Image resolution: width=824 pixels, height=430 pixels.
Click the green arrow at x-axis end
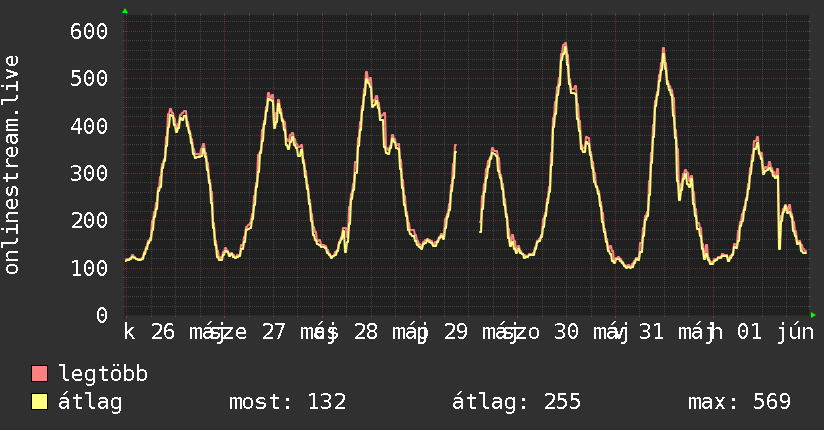tap(813, 315)
